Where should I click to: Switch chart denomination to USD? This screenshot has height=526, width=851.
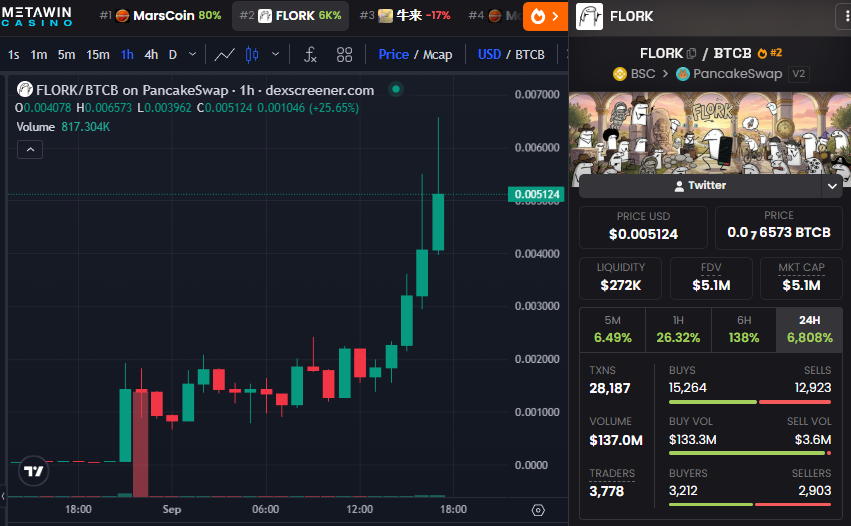click(489, 54)
